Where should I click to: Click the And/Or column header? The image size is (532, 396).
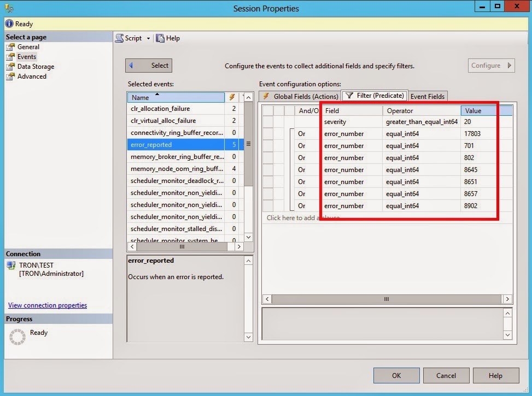click(x=308, y=110)
